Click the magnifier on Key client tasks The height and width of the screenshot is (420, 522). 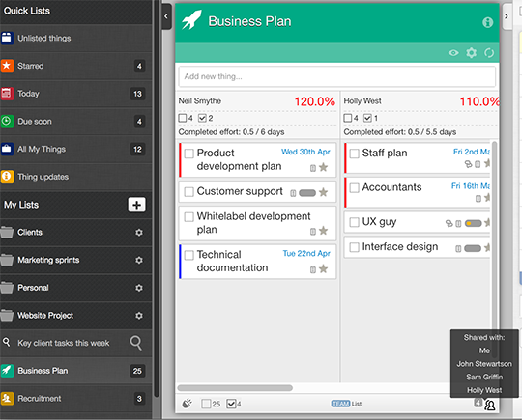point(136,343)
